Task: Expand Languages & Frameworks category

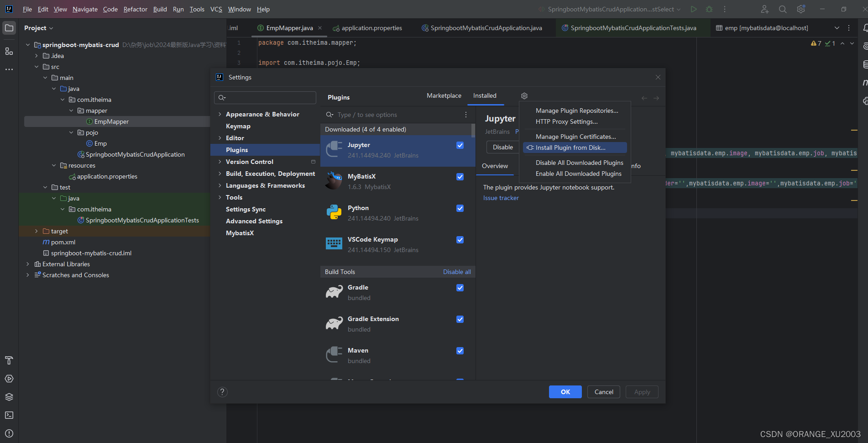Action: [220, 185]
